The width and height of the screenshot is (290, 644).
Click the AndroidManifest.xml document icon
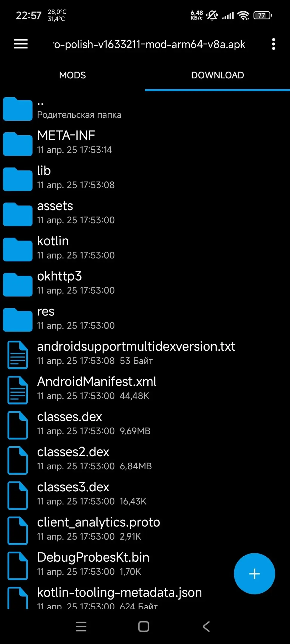[x=18, y=390]
